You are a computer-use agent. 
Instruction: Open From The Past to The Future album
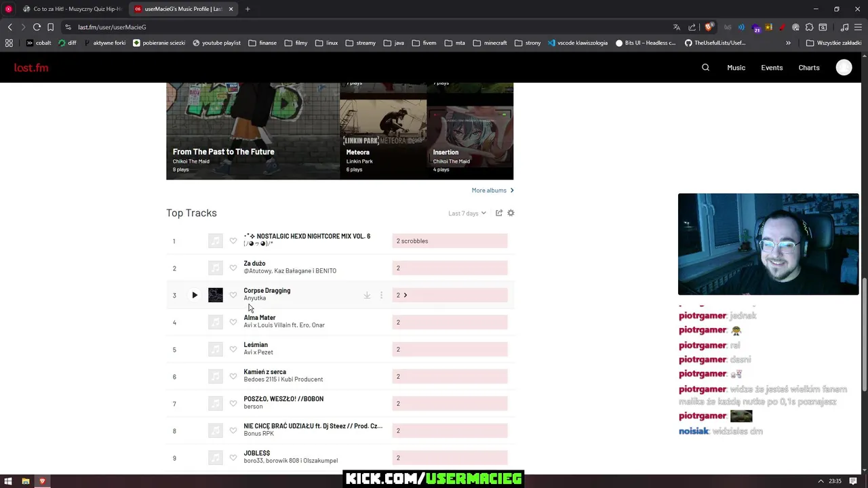click(x=253, y=131)
